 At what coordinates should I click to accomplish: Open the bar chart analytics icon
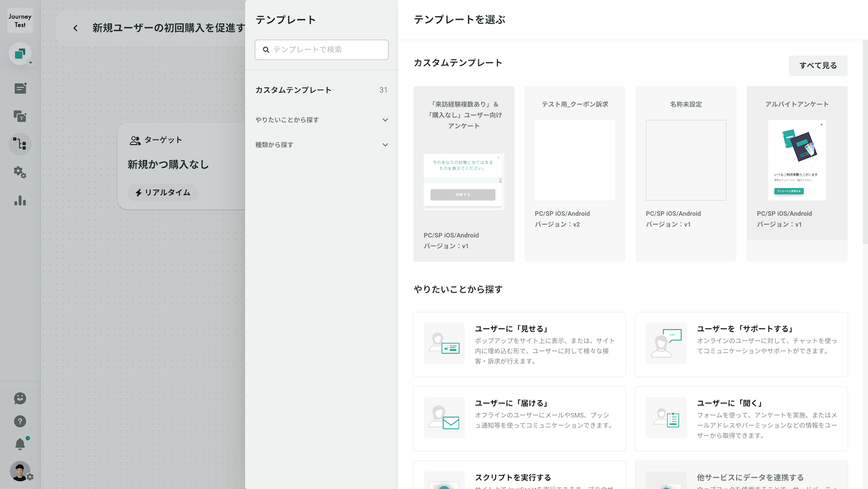(20, 200)
